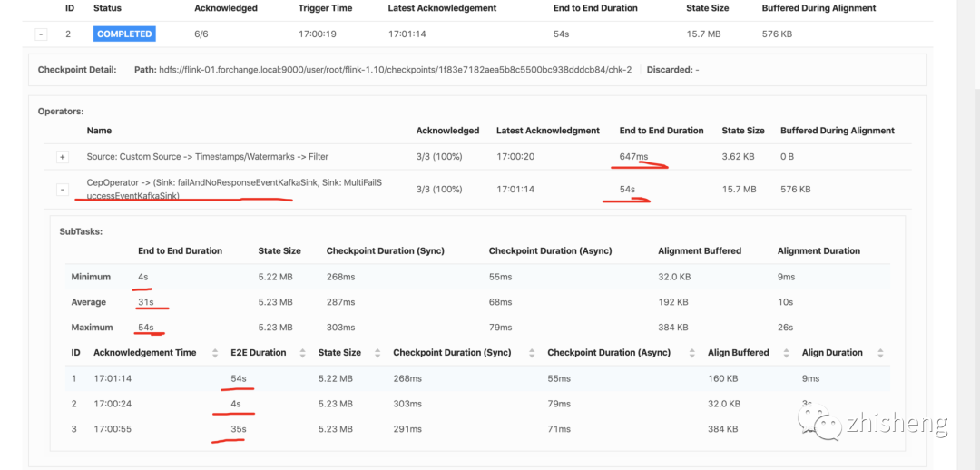Click the 0 B buffered value
Screen dimensions: 980x470
click(787, 156)
